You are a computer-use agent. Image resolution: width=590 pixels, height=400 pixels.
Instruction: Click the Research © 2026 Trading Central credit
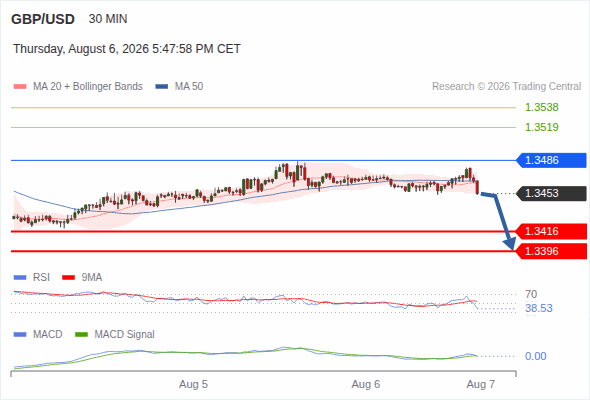[506, 87]
